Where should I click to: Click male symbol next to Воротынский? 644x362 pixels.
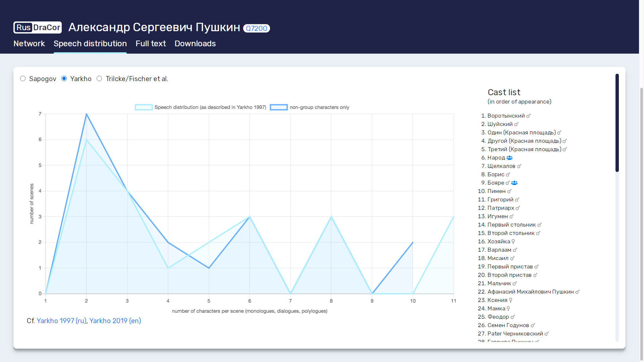(528, 116)
